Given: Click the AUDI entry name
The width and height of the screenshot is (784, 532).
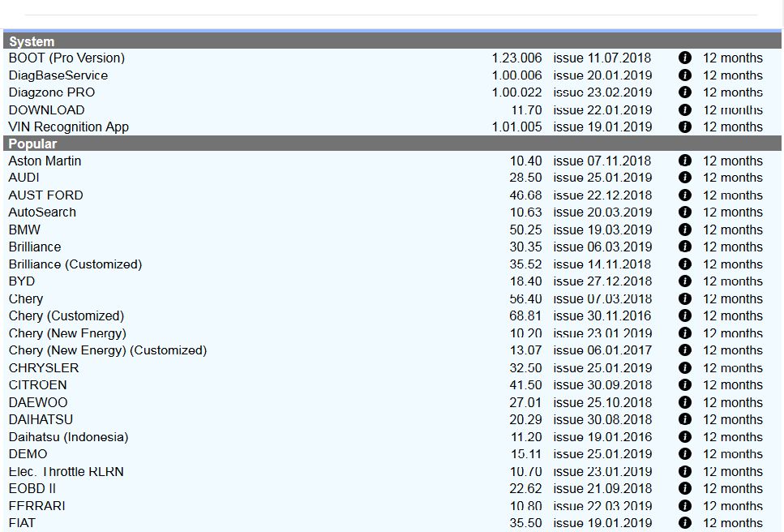Looking at the screenshot, I should pos(24,178).
